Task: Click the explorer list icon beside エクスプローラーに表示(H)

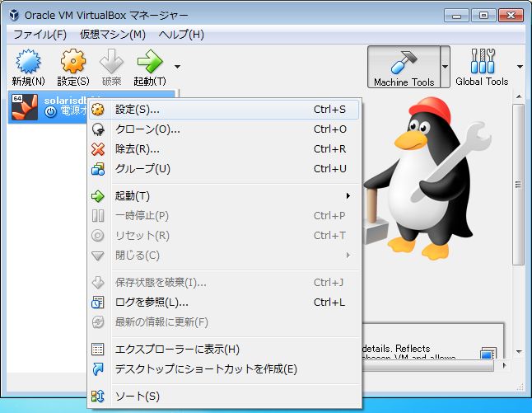Action: coord(98,350)
